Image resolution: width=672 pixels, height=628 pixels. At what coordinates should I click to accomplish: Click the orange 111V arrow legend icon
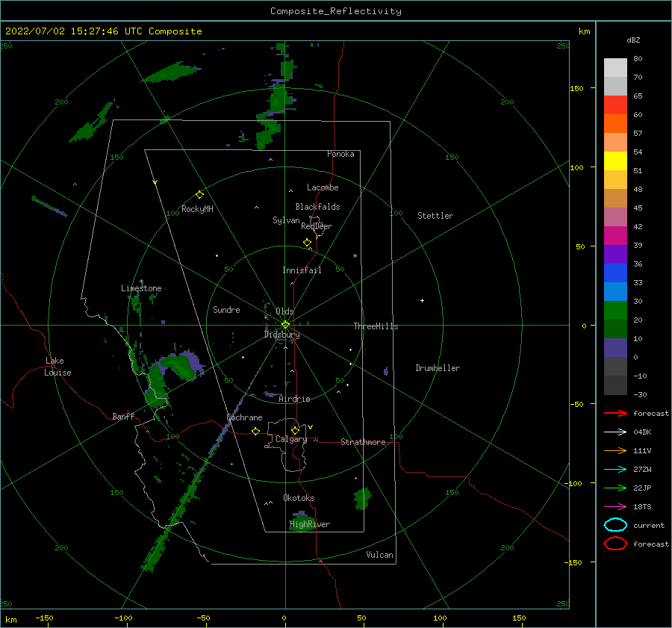pos(615,450)
